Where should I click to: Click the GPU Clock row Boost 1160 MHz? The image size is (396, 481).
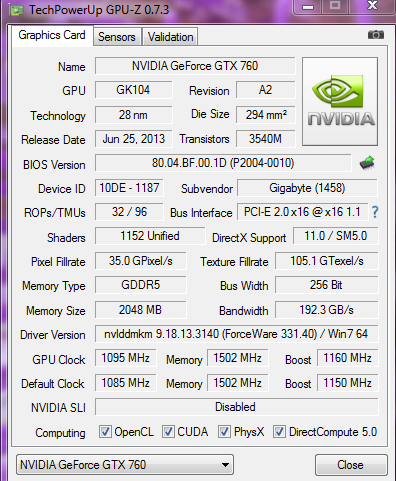coord(347,358)
